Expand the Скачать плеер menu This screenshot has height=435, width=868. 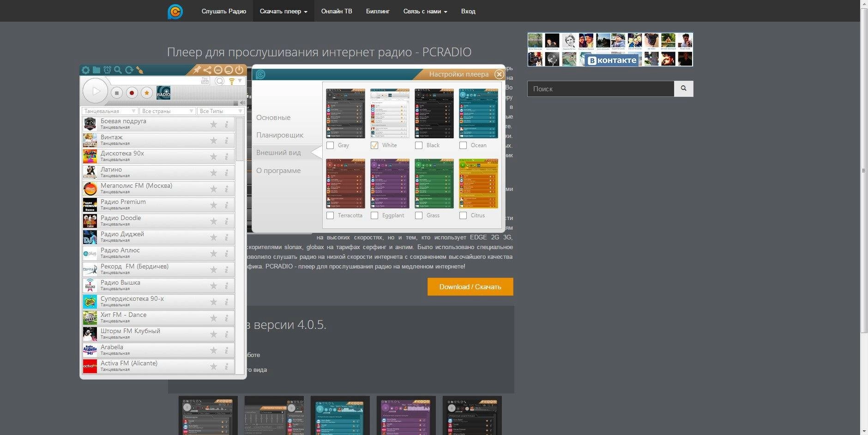(283, 11)
